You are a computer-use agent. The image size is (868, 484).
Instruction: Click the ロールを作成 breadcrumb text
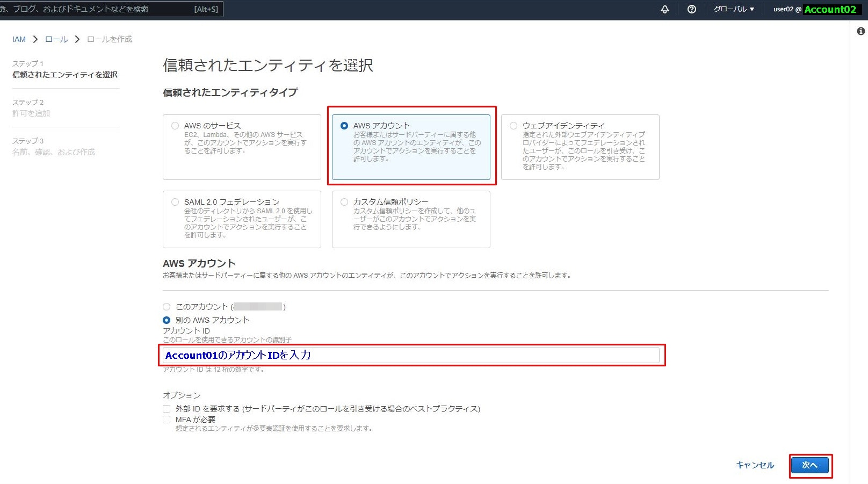[110, 39]
